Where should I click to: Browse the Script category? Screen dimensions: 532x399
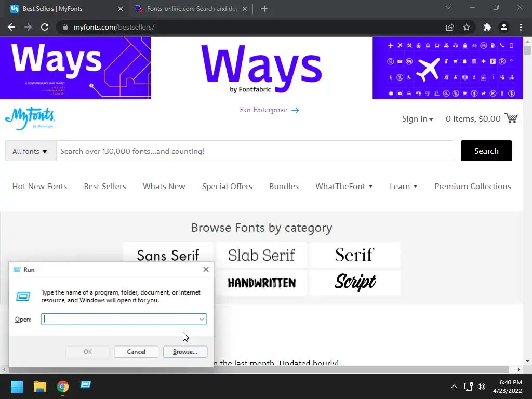pos(355,283)
